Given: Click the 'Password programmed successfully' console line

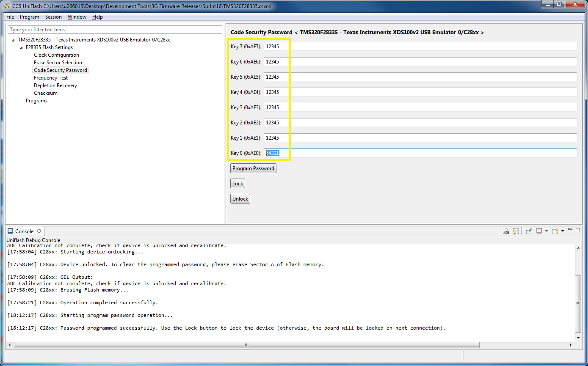Looking at the screenshot, I should point(226,328).
